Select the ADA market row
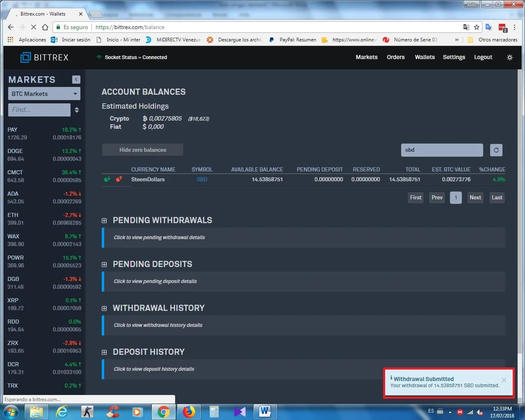Viewport: 525px width, 420px height. pyautogui.click(x=44, y=198)
